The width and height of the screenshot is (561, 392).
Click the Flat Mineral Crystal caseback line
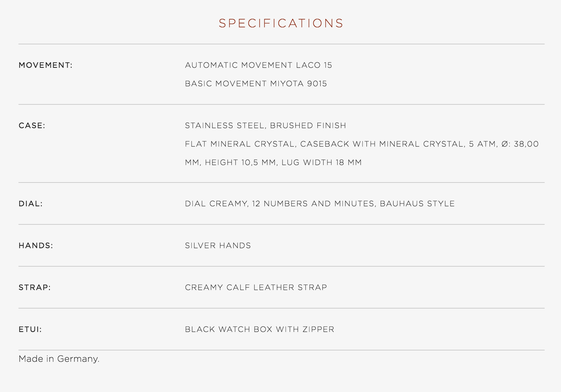click(362, 144)
